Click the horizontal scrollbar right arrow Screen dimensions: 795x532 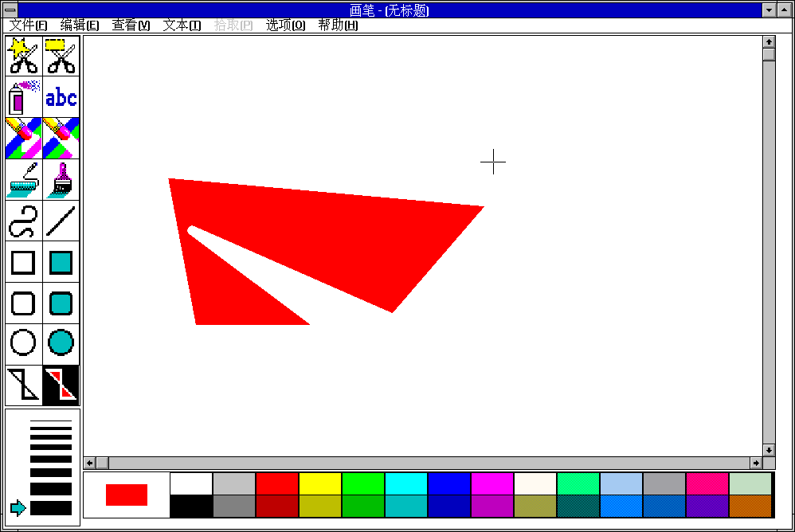coord(756,463)
